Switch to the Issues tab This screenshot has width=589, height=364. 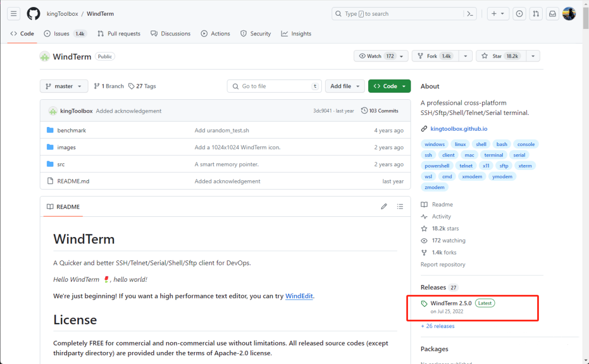(x=64, y=34)
